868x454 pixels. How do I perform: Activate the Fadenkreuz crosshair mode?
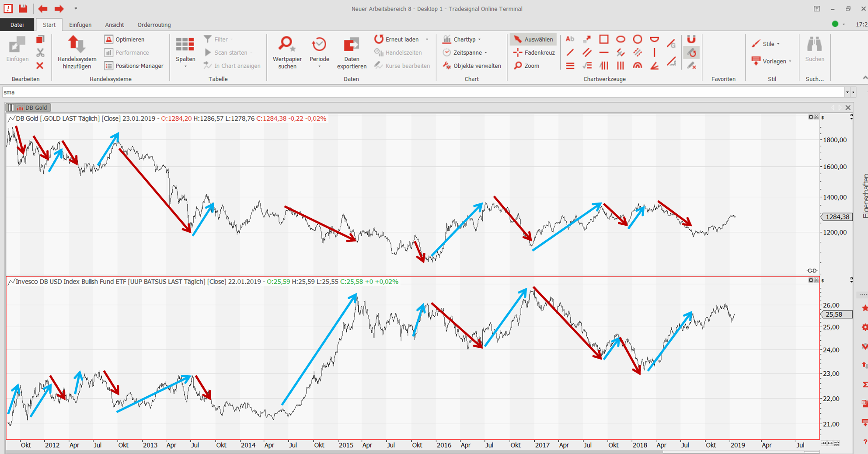point(534,52)
